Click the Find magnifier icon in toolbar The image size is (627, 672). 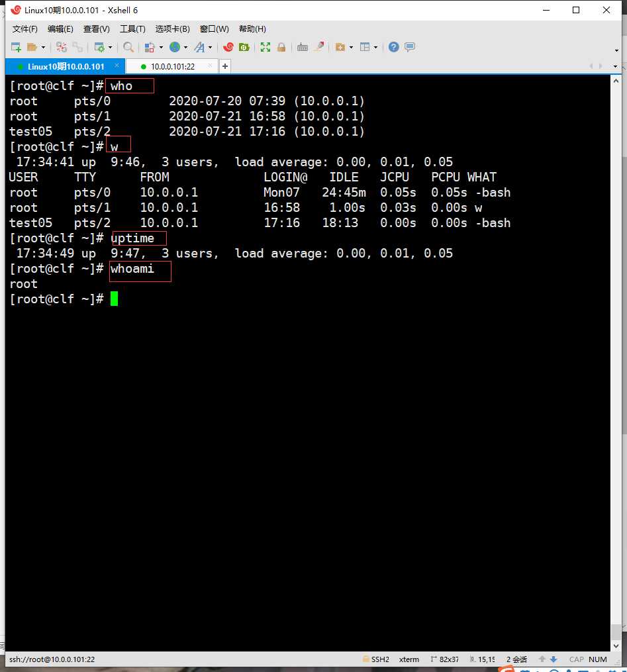(x=128, y=47)
